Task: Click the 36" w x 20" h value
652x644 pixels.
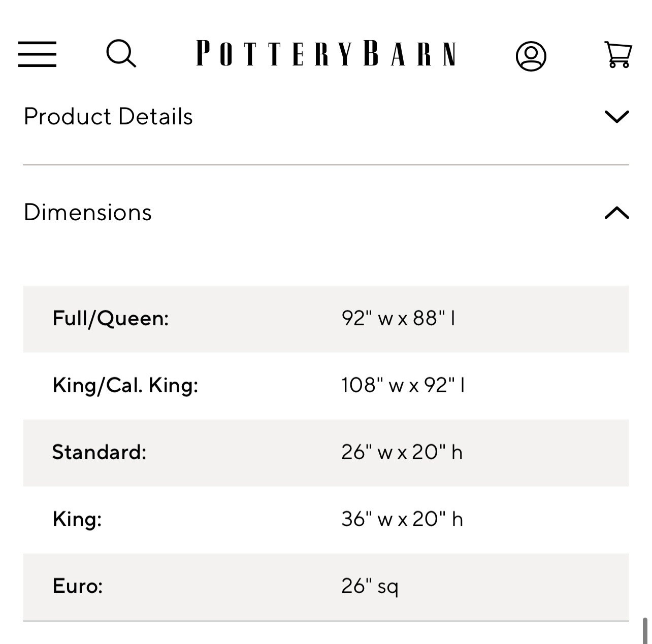Action: click(402, 519)
